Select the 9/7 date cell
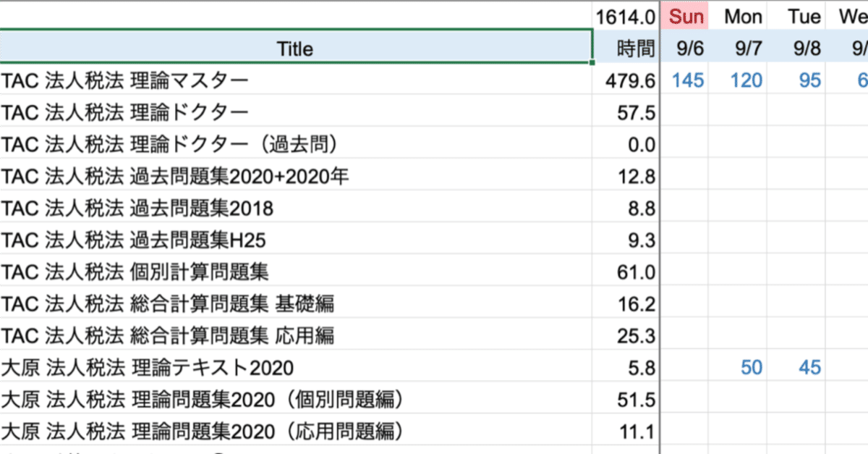 tap(738, 49)
